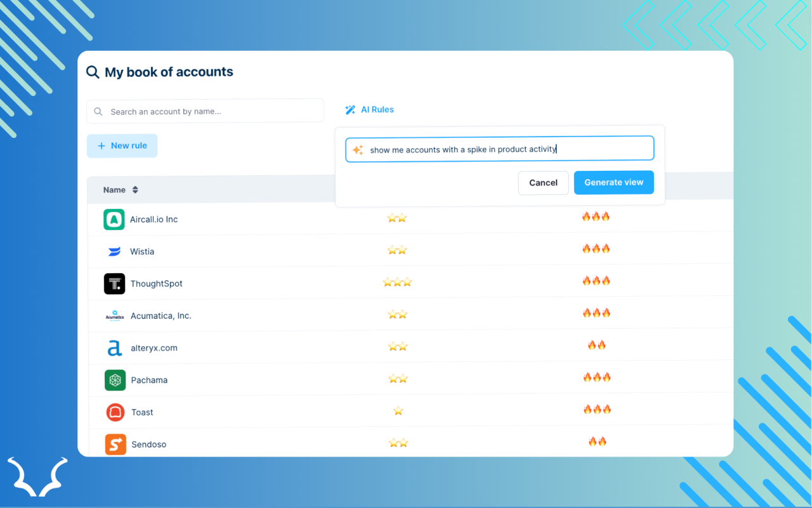The height and width of the screenshot is (508, 812).
Task: Click the single star rating for Toast
Action: (x=398, y=411)
